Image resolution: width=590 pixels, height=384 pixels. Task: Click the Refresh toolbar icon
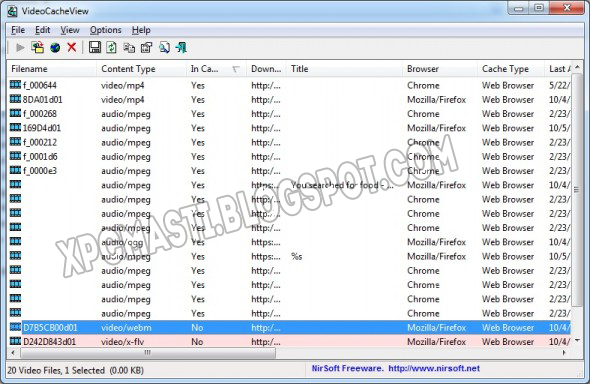point(111,47)
